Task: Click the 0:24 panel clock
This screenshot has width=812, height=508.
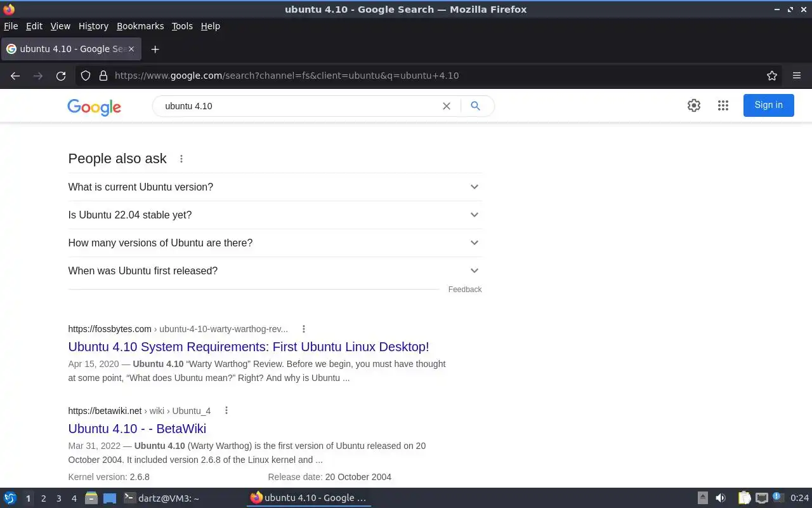Action: 800,498
